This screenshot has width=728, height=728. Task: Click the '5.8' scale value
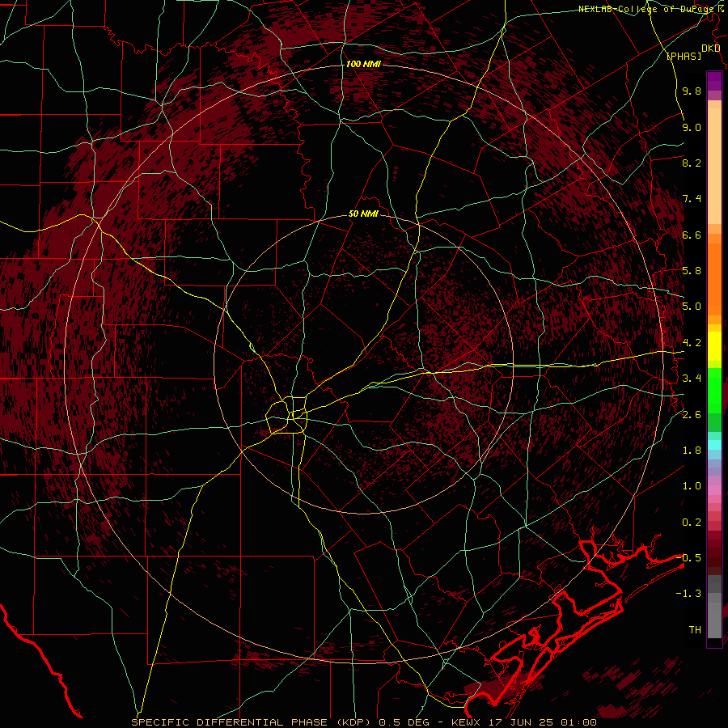pos(692,271)
